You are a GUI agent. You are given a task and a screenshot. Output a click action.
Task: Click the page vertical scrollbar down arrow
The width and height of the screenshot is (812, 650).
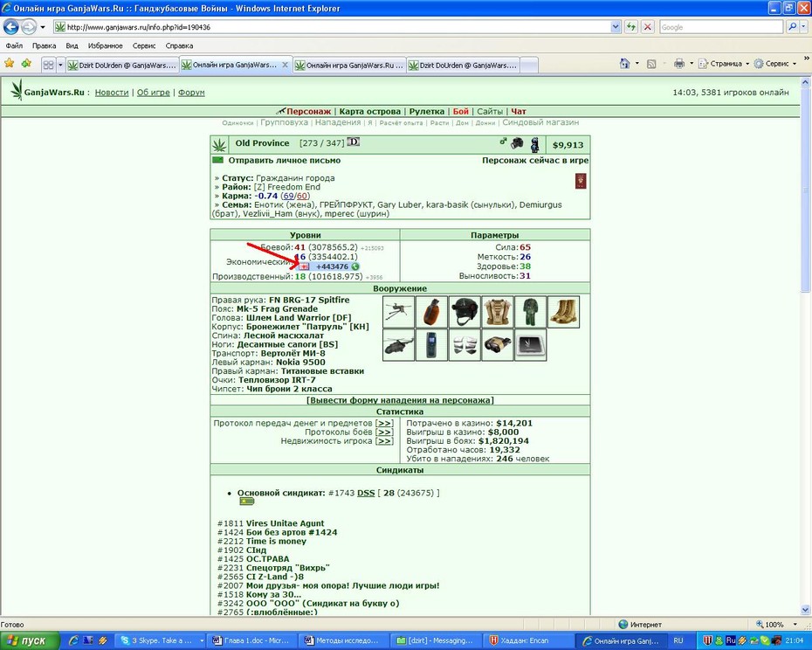(x=806, y=610)
